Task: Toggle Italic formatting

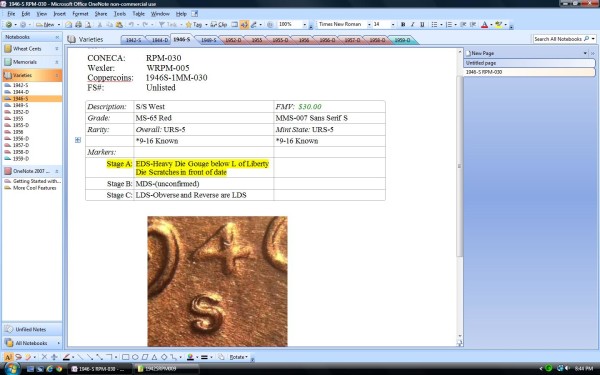Action: click(412, 24)
